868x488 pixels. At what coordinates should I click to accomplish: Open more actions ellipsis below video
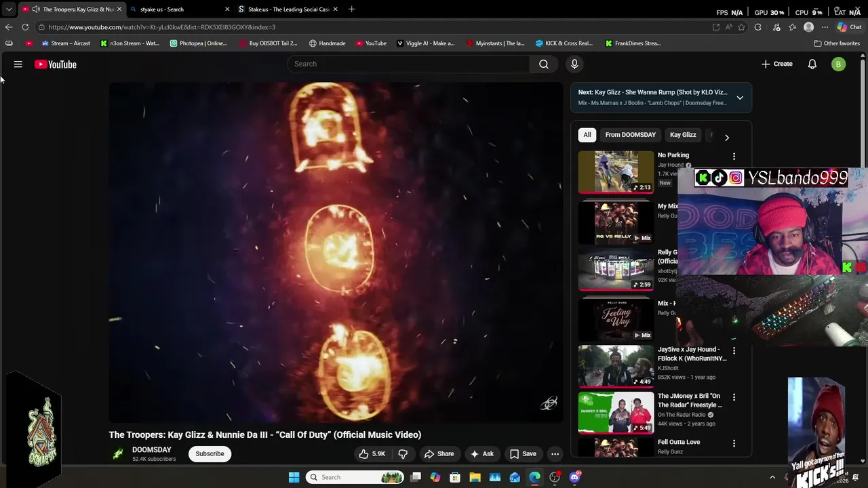tap(555, 454)
